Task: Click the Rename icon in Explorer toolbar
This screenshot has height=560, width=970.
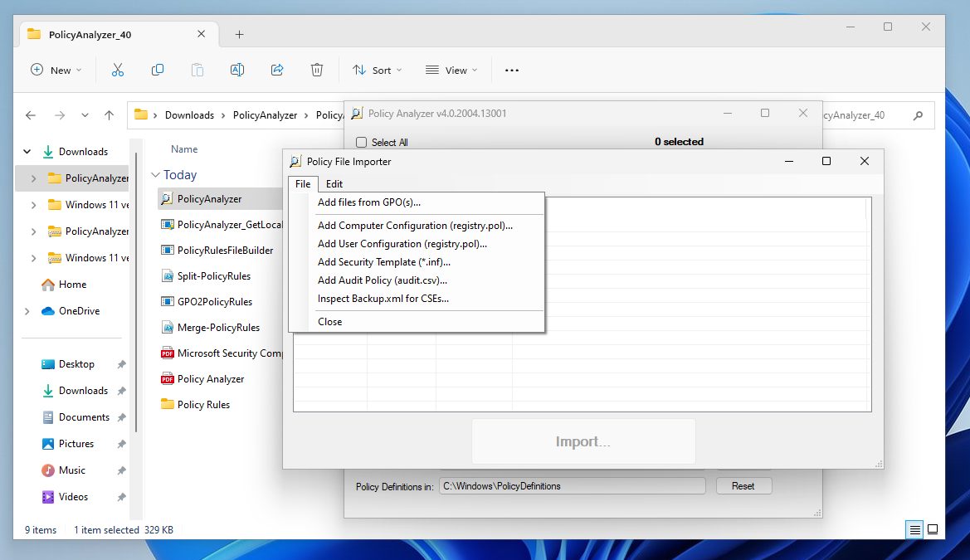Action: click(x=237, y=70)
